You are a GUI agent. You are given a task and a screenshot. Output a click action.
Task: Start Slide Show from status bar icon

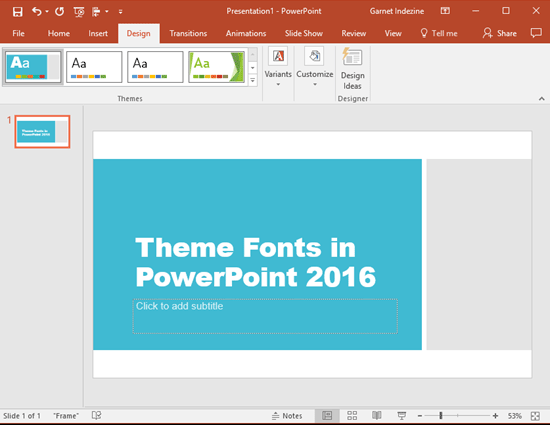coord(402,416)
